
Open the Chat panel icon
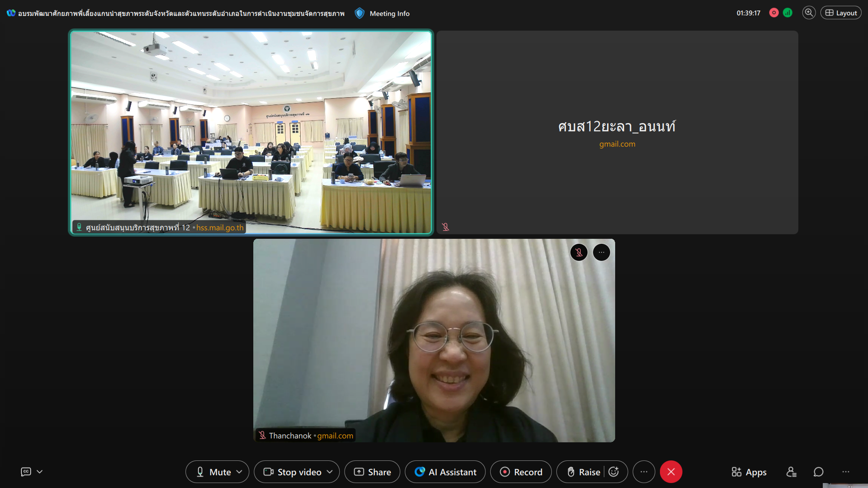818,472
